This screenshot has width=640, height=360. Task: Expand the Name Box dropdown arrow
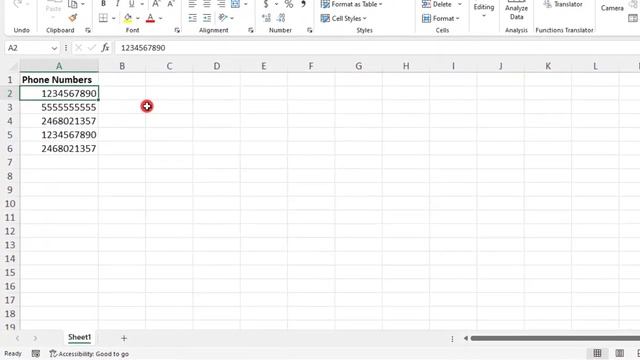(x=54, y=48)
